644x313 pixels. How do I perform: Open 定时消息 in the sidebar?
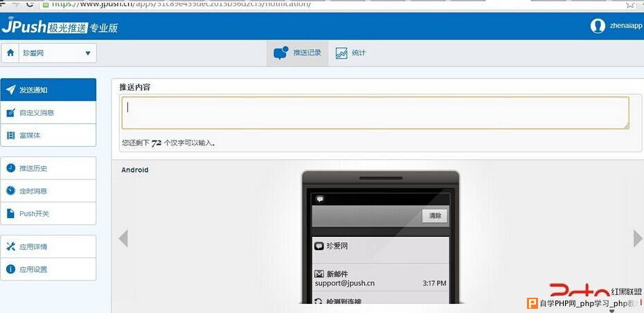(48, 191)
